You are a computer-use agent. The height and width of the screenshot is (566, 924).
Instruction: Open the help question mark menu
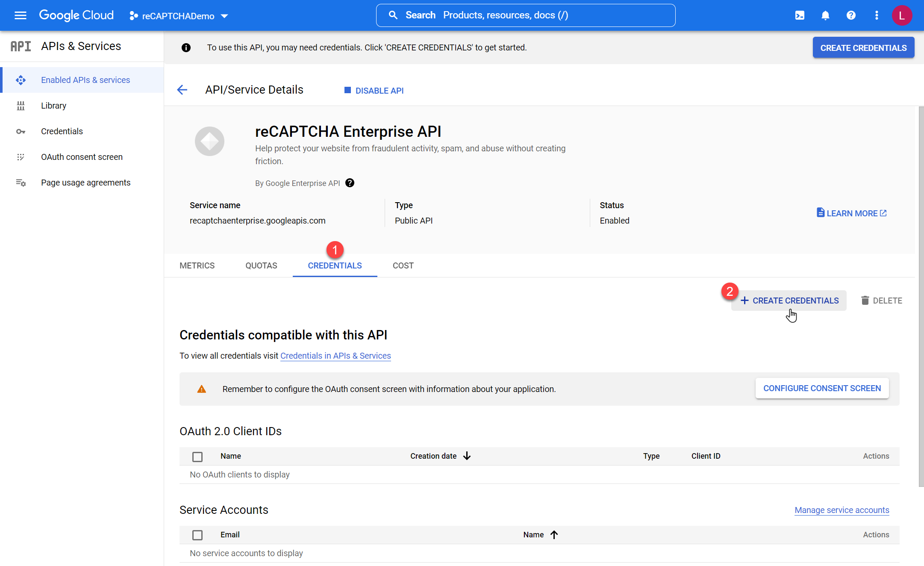point(850,15)
